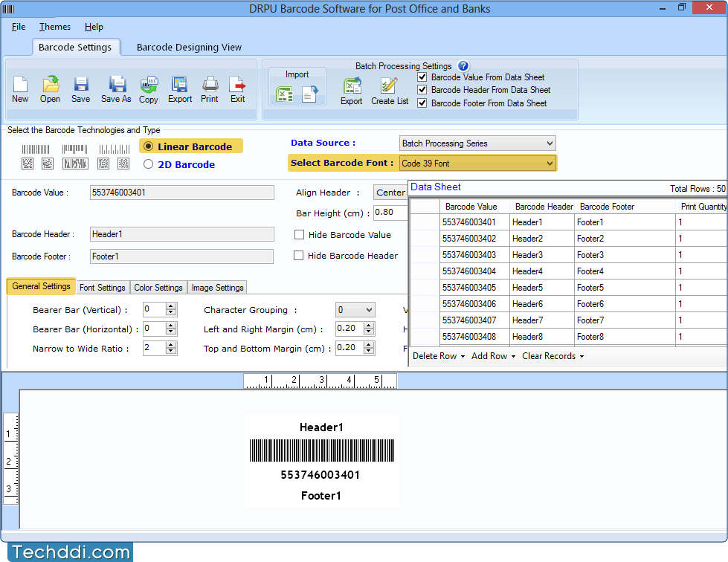Select the fourth 2D barcode sample icon
This screenshot has width=728, height=562.
point(103,164)
